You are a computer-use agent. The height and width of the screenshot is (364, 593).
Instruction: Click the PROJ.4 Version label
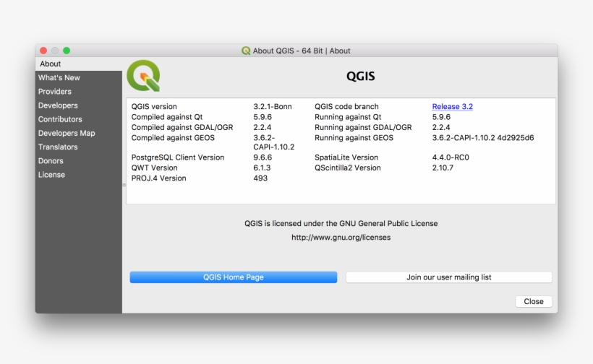coord(158,178)
